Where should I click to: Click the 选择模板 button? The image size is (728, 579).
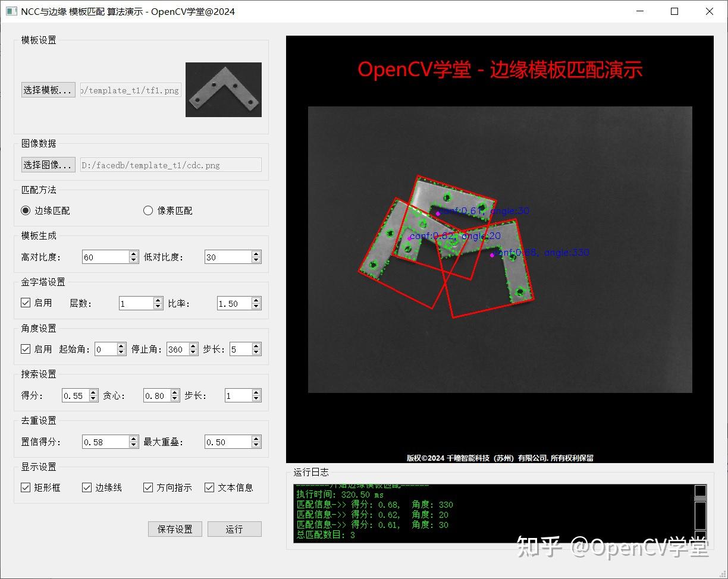(x=48, y=90)
